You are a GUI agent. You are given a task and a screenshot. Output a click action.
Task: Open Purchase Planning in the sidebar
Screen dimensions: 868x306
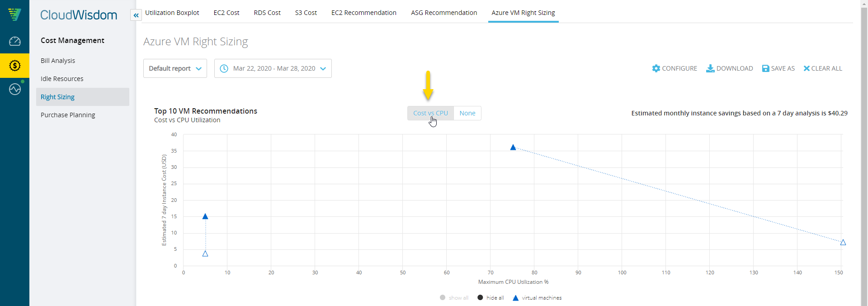(x=68, y=115)
